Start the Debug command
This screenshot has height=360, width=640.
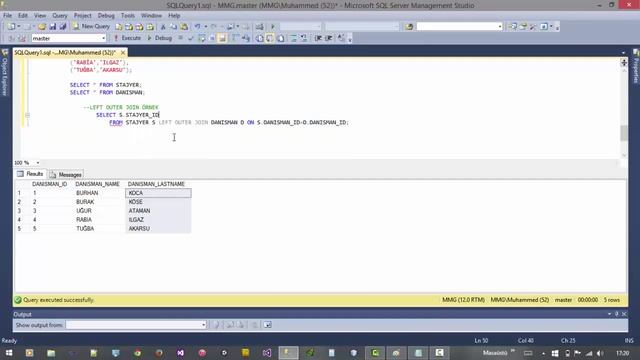tap(160, 38)
